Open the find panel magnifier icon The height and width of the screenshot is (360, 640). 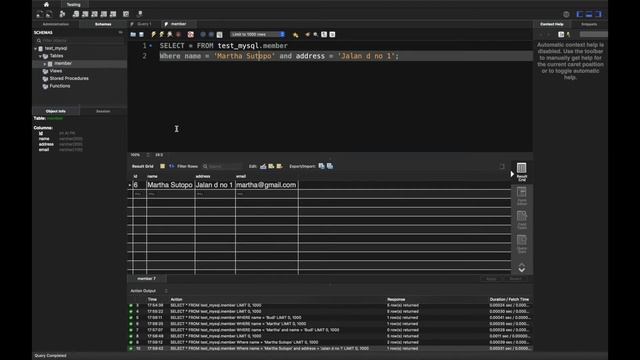click(316, 35)
